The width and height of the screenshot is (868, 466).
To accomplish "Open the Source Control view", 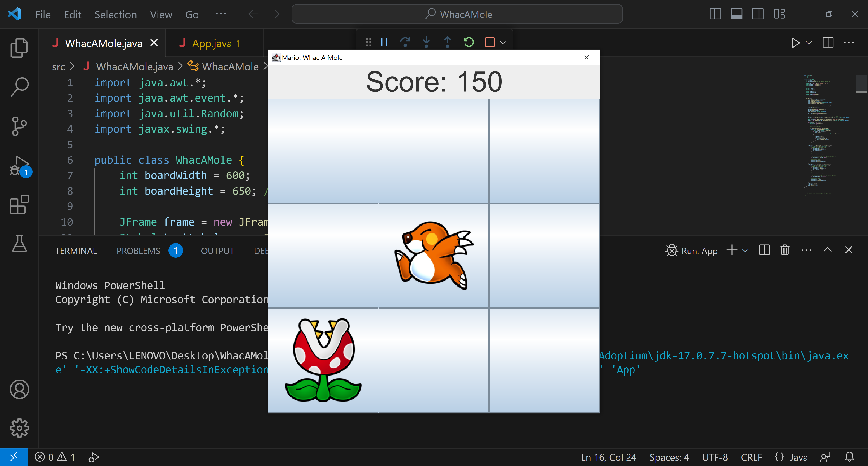I will [19, 126].
